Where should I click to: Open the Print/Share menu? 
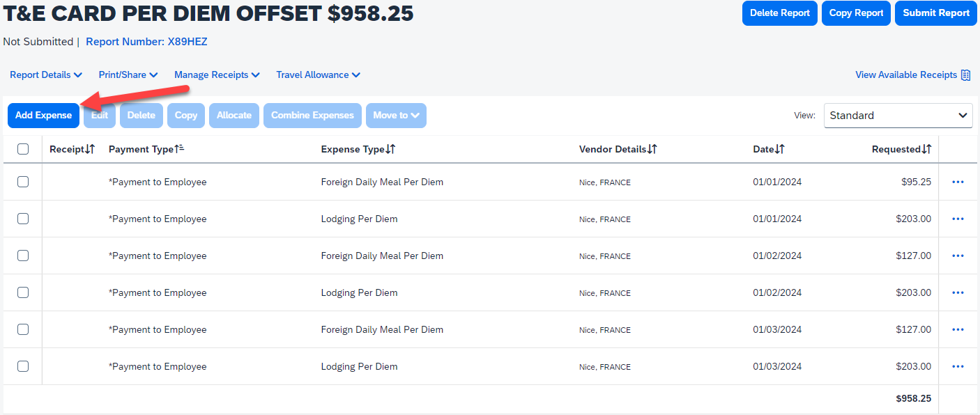coord(128,75)
